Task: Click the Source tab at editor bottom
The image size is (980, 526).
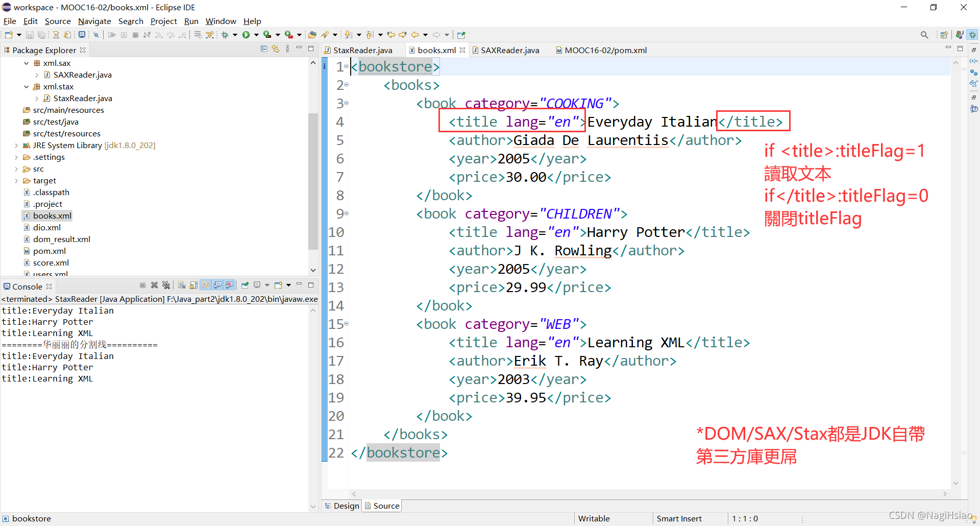Action: pyautogui.click(x=382, y=506)
